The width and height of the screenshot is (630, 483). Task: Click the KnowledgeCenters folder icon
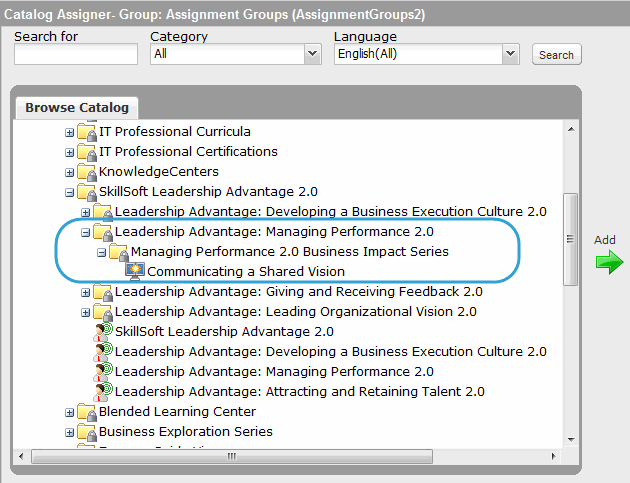pos(87,172)
